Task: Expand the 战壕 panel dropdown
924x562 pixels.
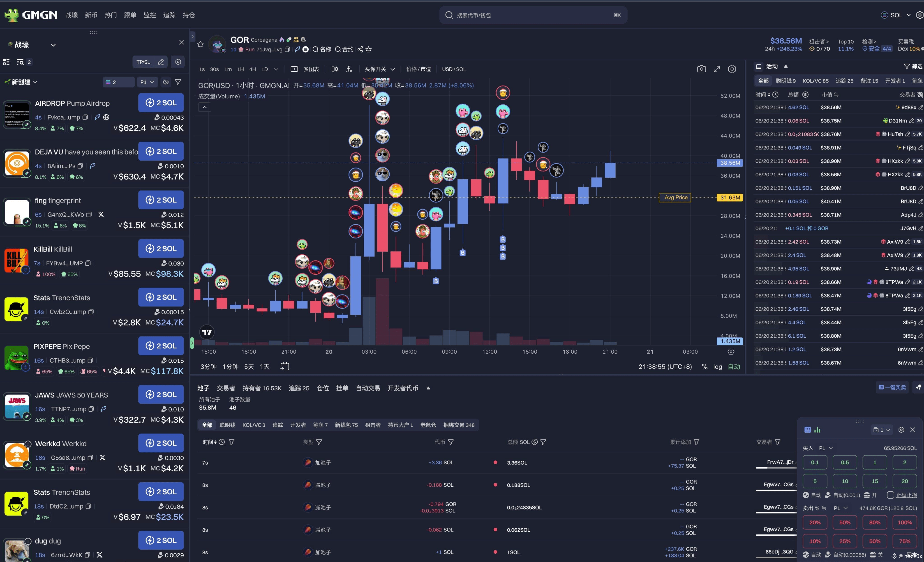Action: [53, 45]
